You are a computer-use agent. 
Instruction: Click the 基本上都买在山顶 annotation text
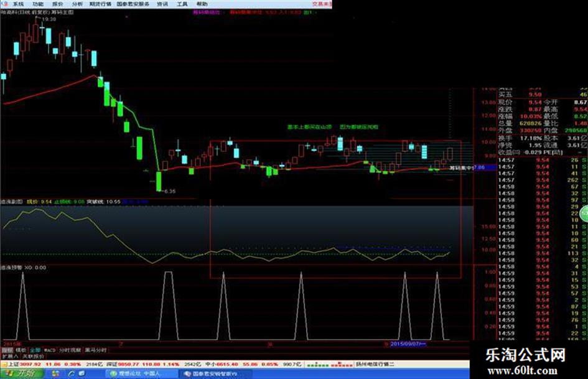(x=310, y=127)
